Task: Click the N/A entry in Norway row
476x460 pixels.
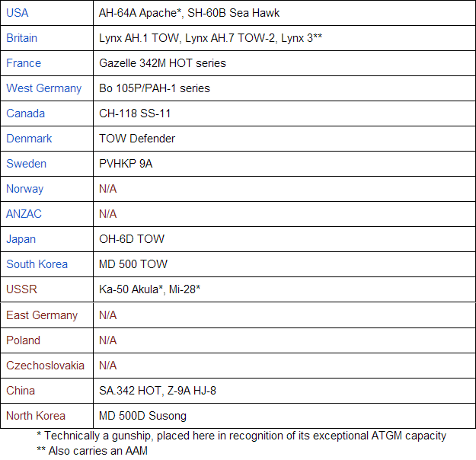Action: pyautogui.click(x=108, y=189)
